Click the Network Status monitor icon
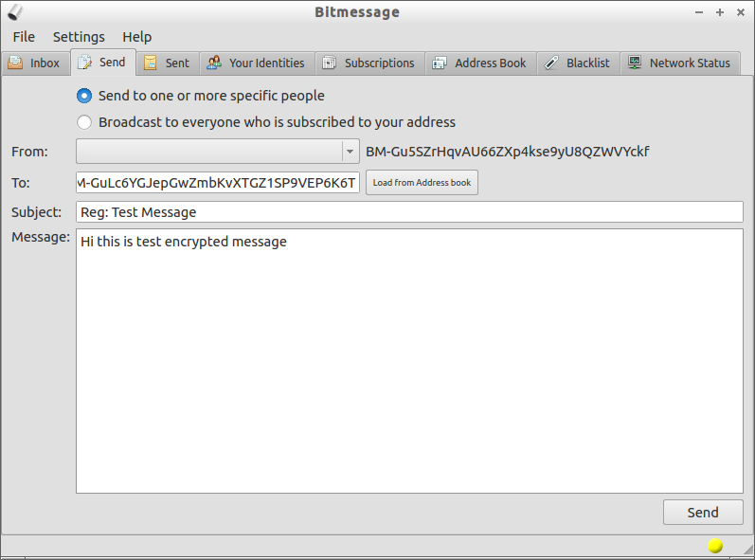This screenshot has width=755, height=560. point(635,63)
